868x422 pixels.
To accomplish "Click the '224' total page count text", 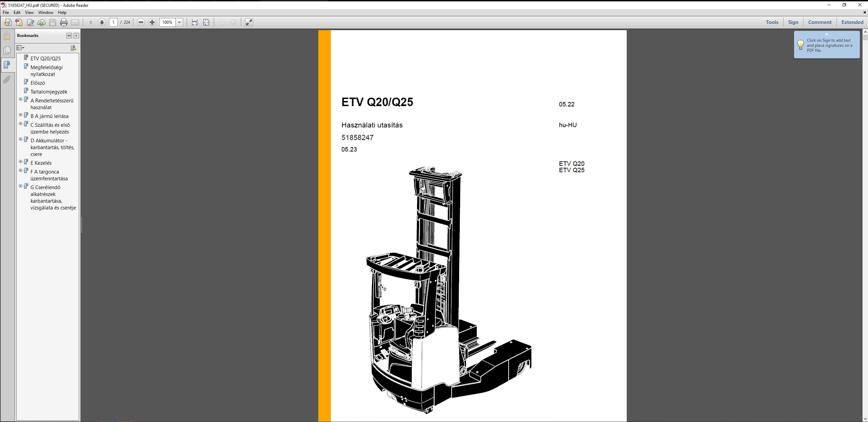I will tap(127, 22).
